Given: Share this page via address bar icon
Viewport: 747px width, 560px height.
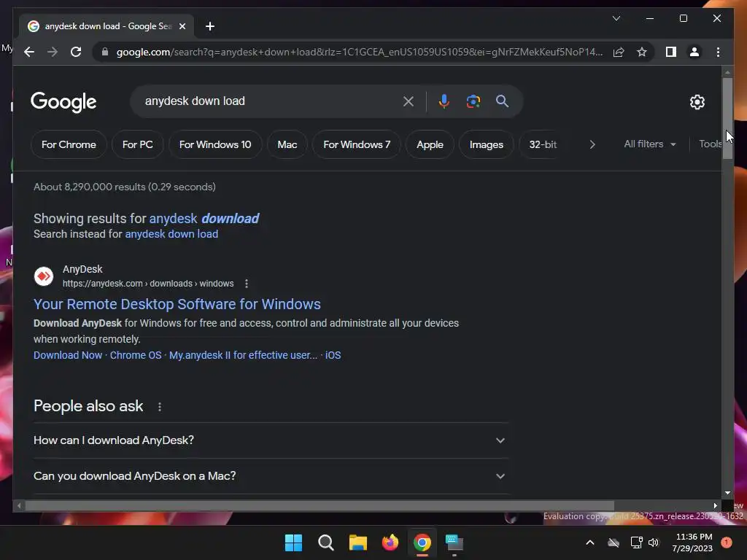Looking at the screenshot, I should pos(619,52).
